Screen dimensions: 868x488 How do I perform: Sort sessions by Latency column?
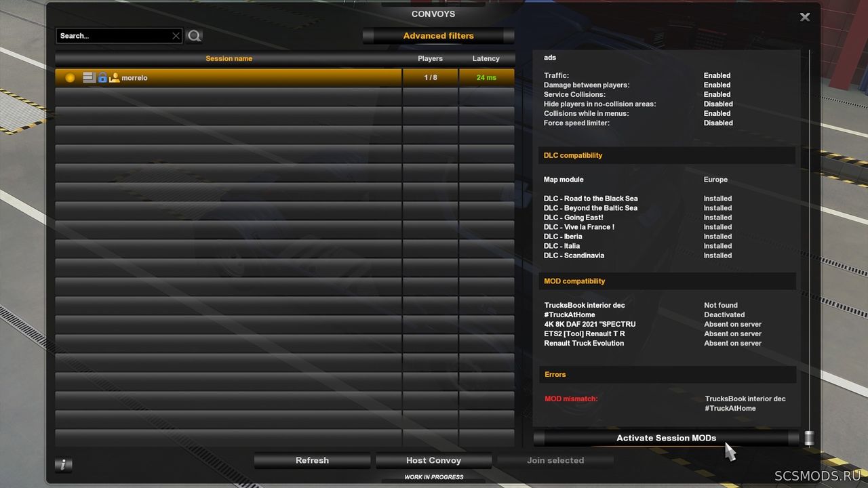[486, 59]
